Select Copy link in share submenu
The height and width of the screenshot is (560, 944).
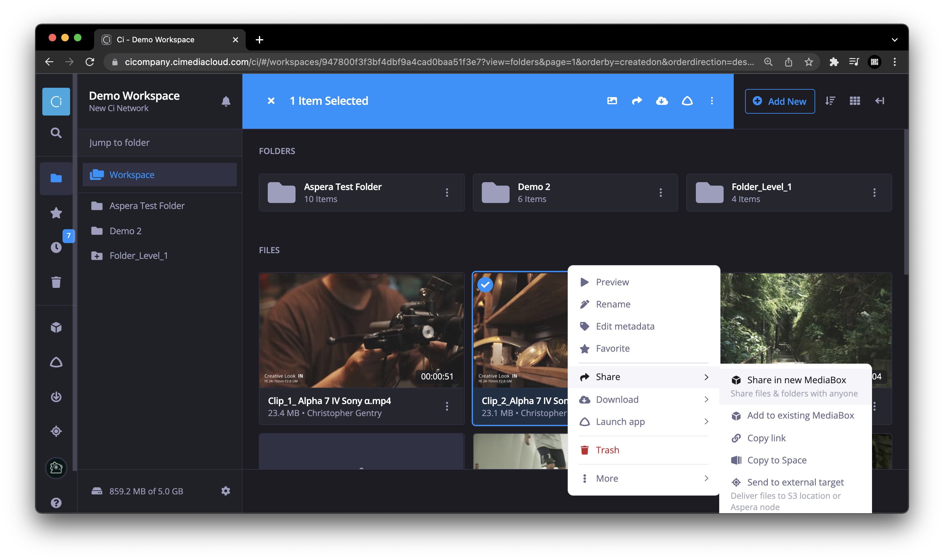coord(795,438)
